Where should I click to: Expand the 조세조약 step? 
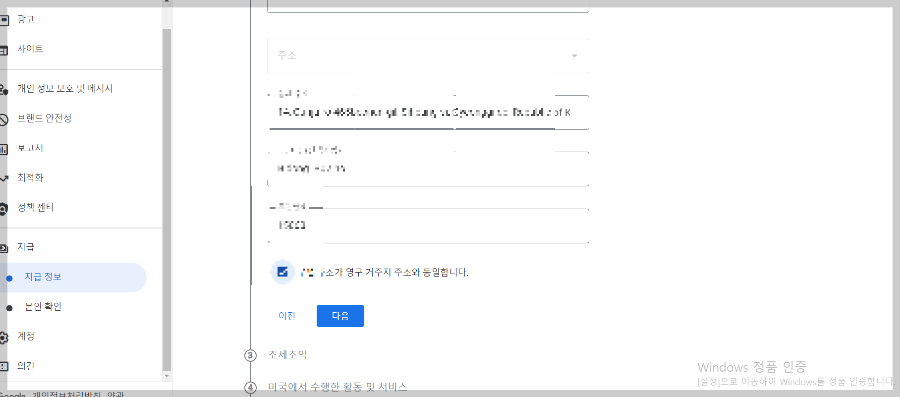pyautogui.click(x=288, y=355)
